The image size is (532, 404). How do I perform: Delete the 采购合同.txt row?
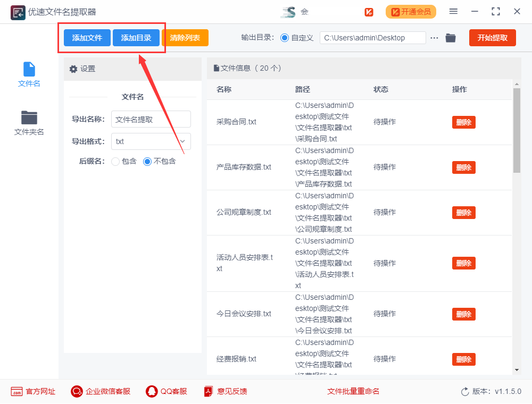coord(463,122)
